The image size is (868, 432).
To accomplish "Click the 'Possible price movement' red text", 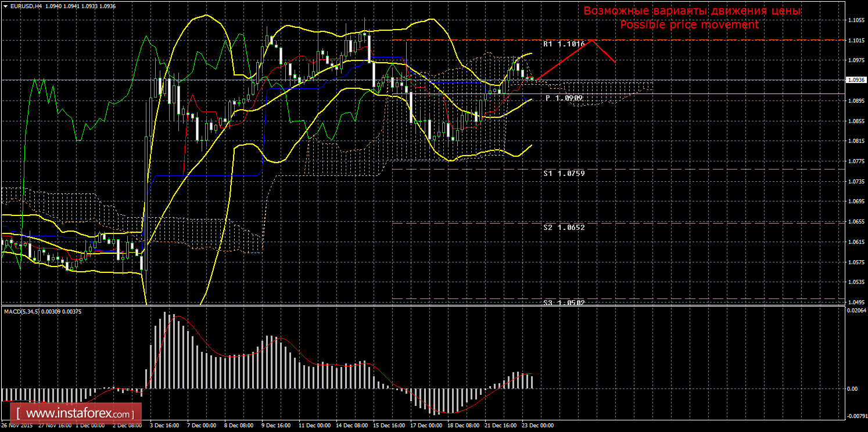I will (x=689, y=25).
